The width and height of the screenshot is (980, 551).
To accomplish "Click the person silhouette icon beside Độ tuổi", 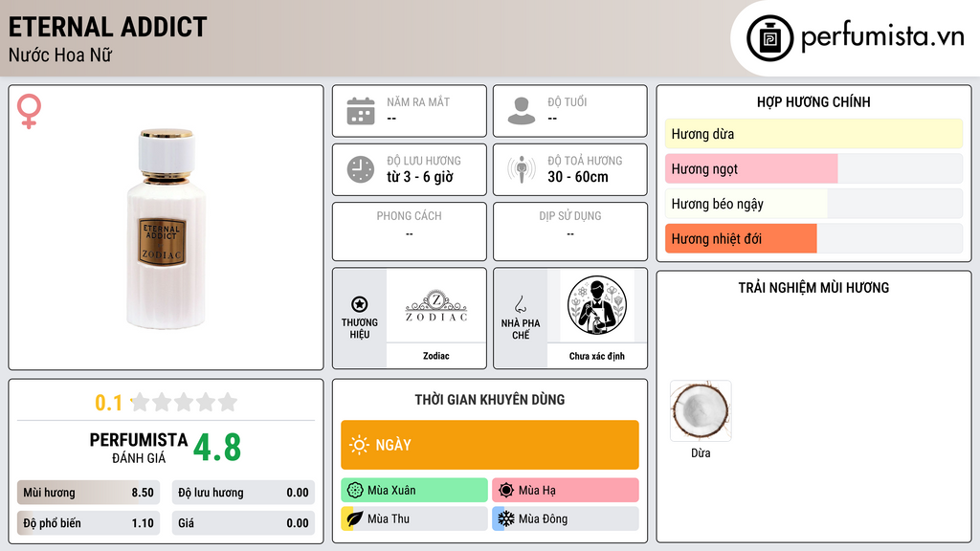I will pyautogui.click(x=522, y=111).
